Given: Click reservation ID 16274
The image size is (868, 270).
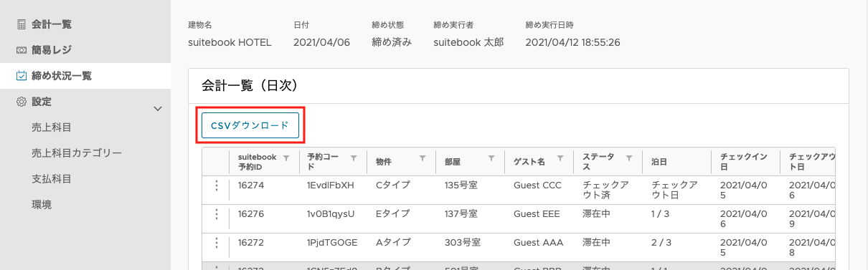Looking at the screenshot, I should click(x=252, y=185).
